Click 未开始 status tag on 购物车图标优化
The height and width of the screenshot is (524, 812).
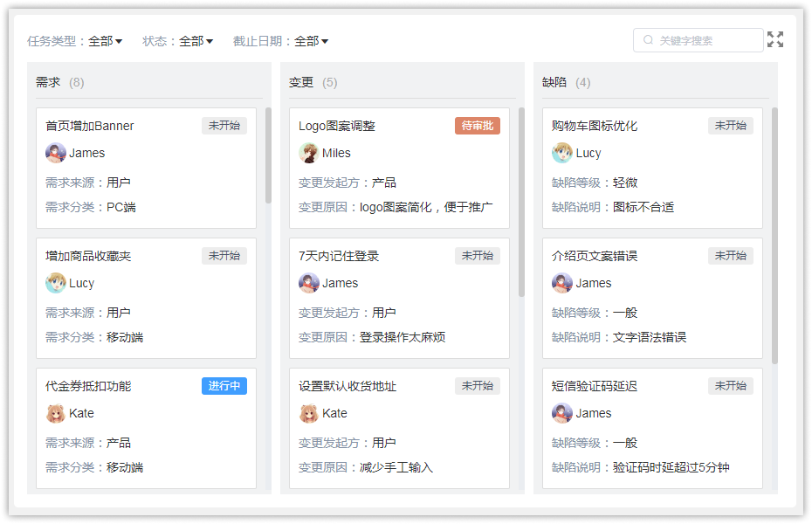pos(731,126)
